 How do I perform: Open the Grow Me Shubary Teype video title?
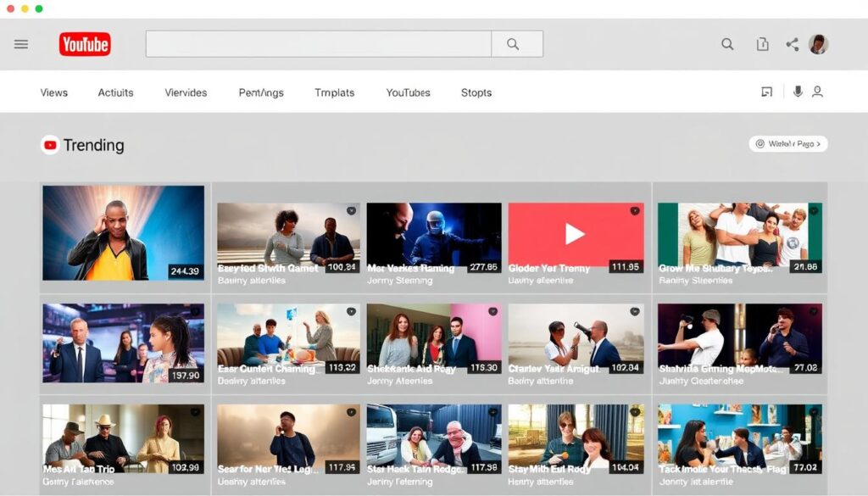[x=715, y=269]
